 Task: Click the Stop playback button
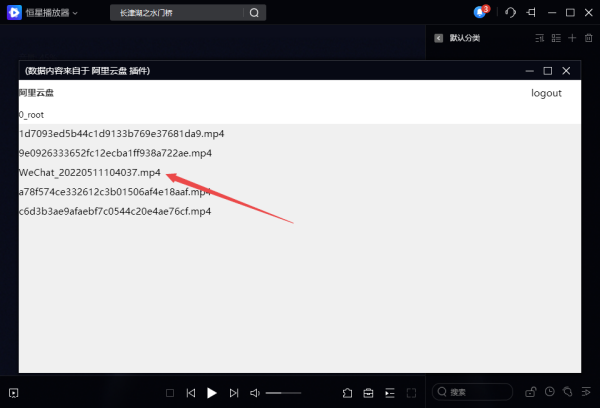(x=170, y=393)
